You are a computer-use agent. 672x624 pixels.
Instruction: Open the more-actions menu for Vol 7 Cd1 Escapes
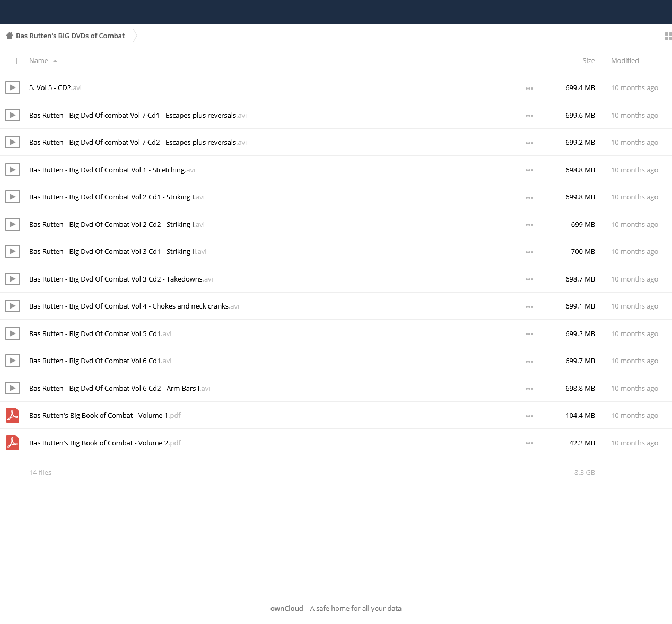(x=529, y=116)
